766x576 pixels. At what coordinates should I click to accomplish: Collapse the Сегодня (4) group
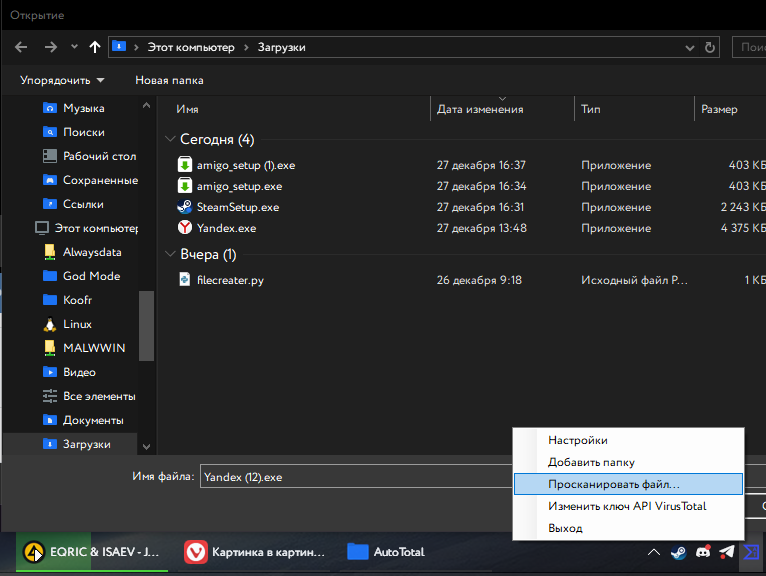[170, 139]
